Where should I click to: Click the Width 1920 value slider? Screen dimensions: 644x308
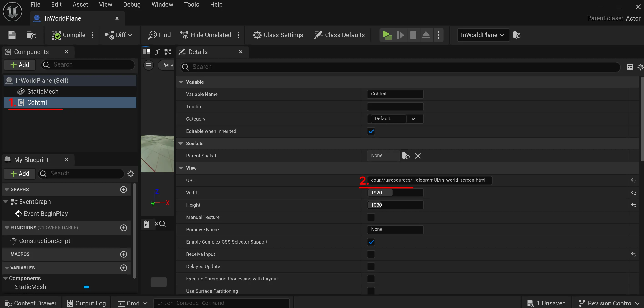(395, 193)
